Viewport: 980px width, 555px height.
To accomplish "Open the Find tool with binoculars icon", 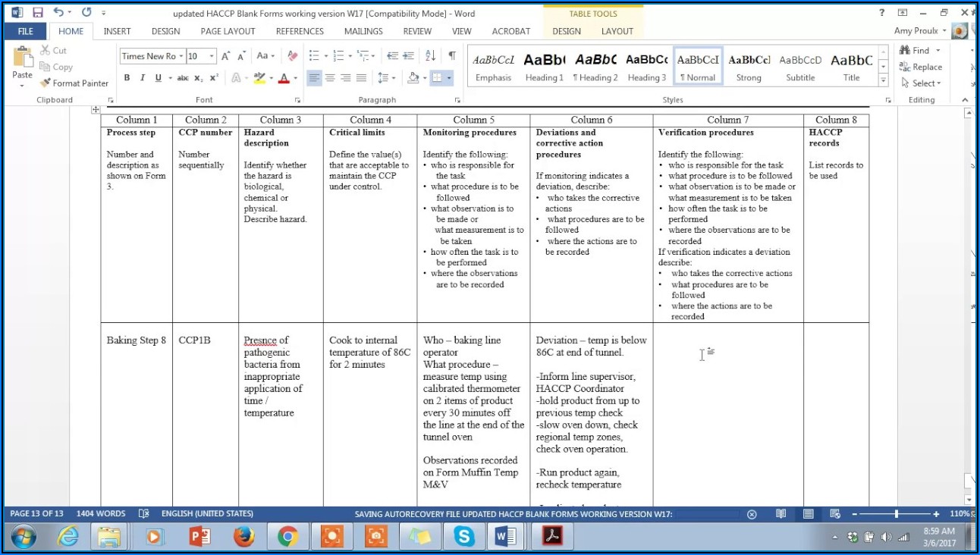I will [915, 50].
